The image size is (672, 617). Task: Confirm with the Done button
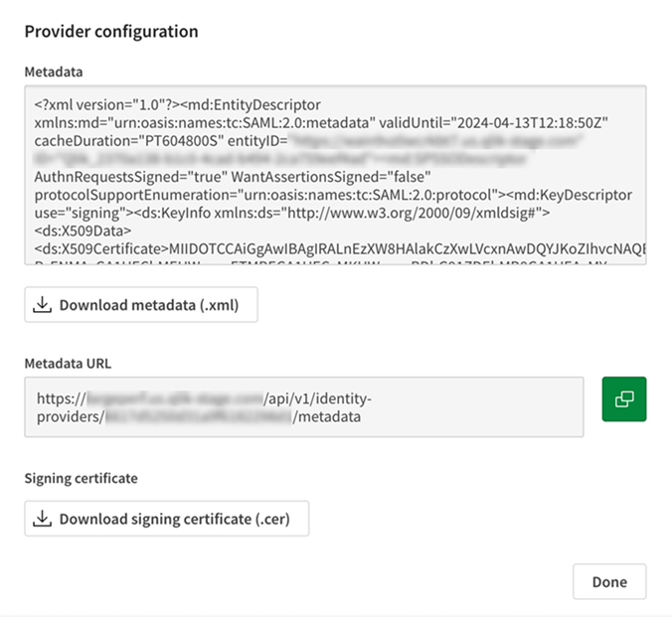[x=608, y=582]
